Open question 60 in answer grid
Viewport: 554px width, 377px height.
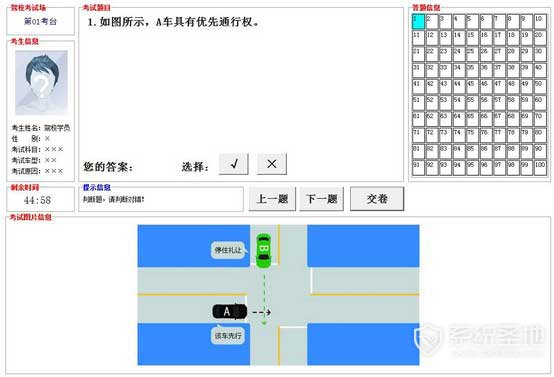pos(540,103)
